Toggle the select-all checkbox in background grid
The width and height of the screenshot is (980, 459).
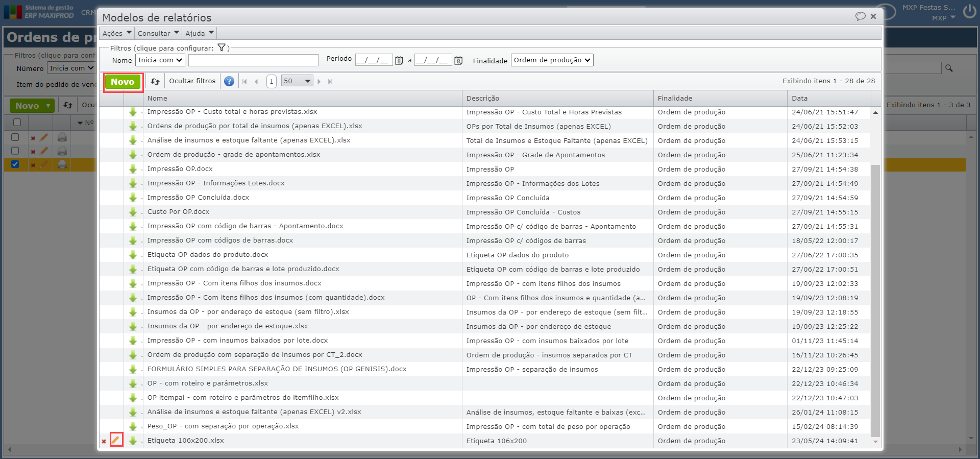(x=17, y=123)
